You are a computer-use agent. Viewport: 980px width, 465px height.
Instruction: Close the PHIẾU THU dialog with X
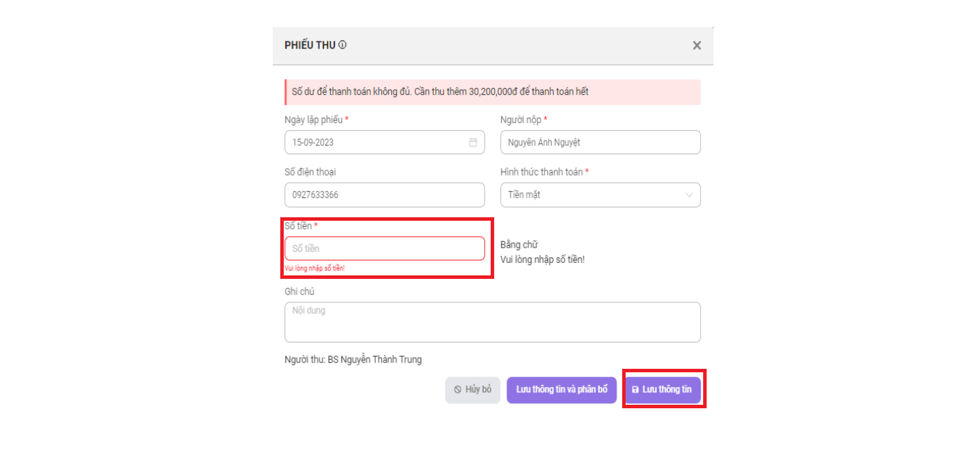[x=697, y=46]
